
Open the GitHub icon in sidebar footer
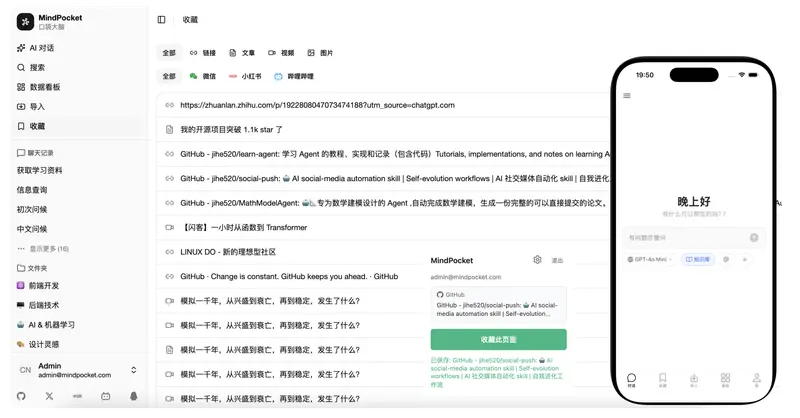(21, 396)
